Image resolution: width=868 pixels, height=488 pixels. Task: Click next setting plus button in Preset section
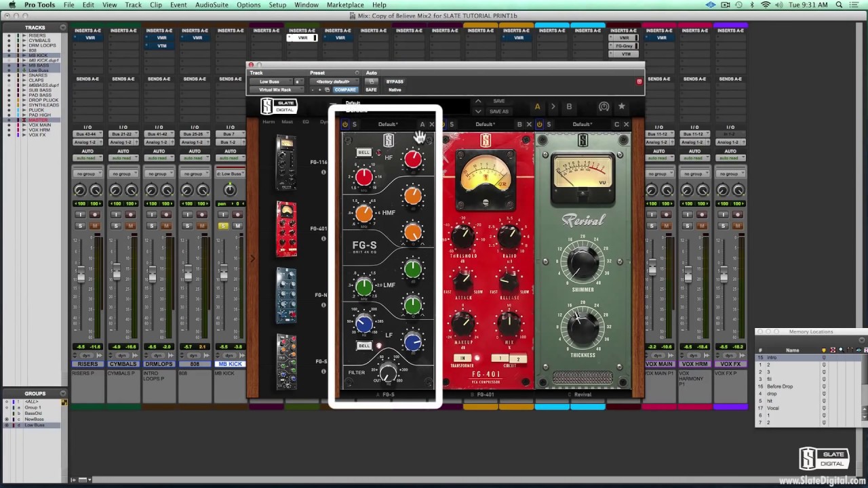click(x=319, y=89)
